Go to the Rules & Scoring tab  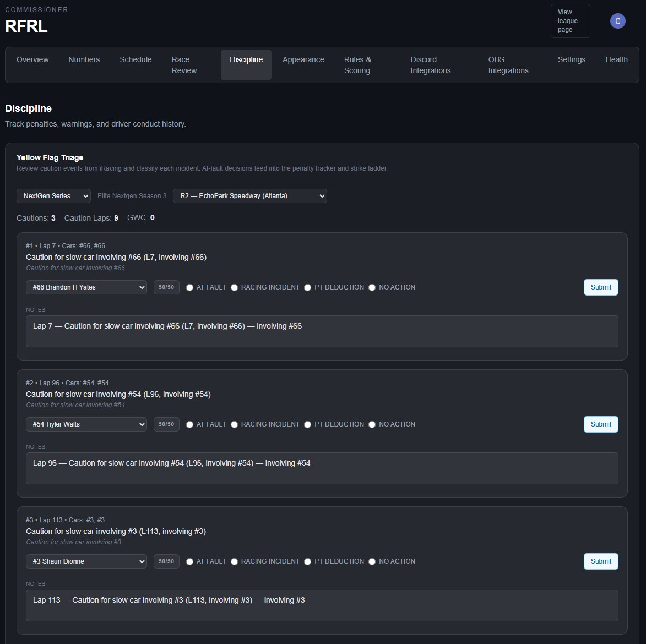[357, 65]
